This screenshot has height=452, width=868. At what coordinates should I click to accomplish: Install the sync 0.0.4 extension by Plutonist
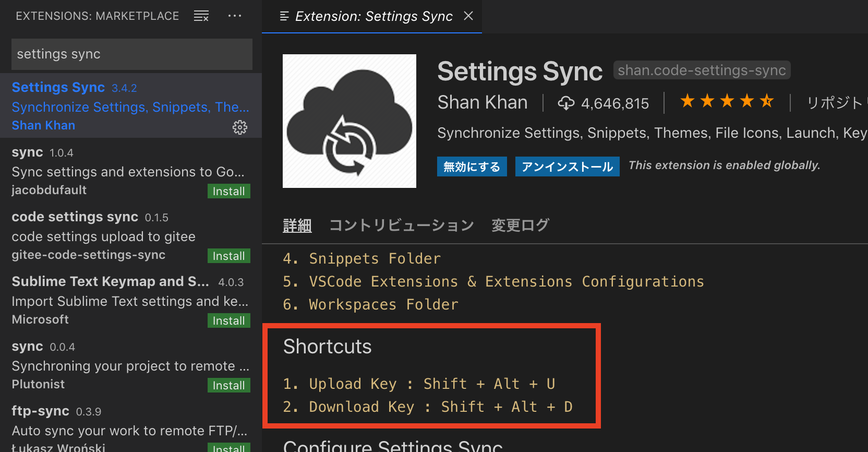point(229,385)
